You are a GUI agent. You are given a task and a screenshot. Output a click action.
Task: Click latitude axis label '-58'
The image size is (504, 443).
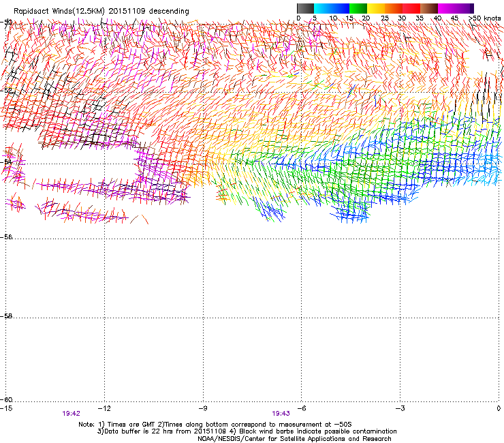coord(7,316)
